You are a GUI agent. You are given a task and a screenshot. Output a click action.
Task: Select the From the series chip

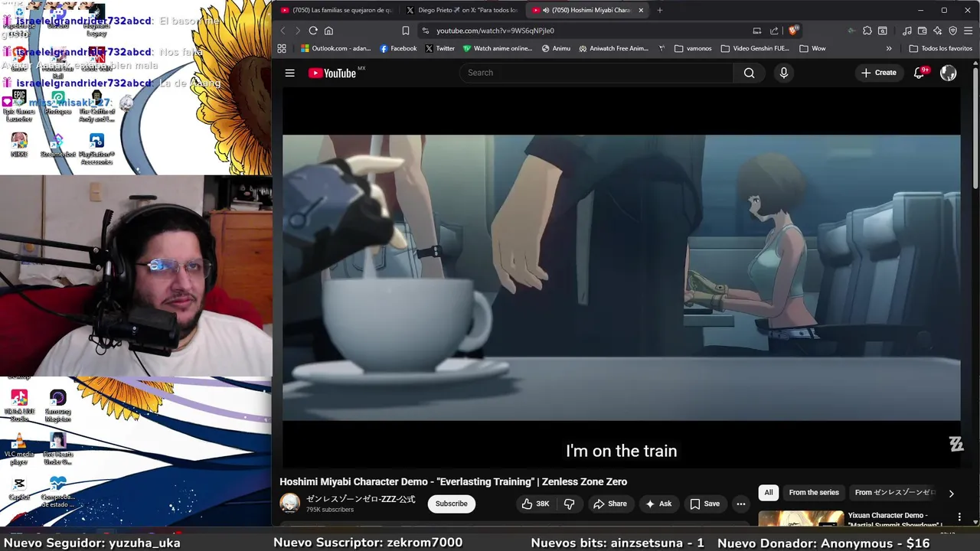[x=814, y=493]
